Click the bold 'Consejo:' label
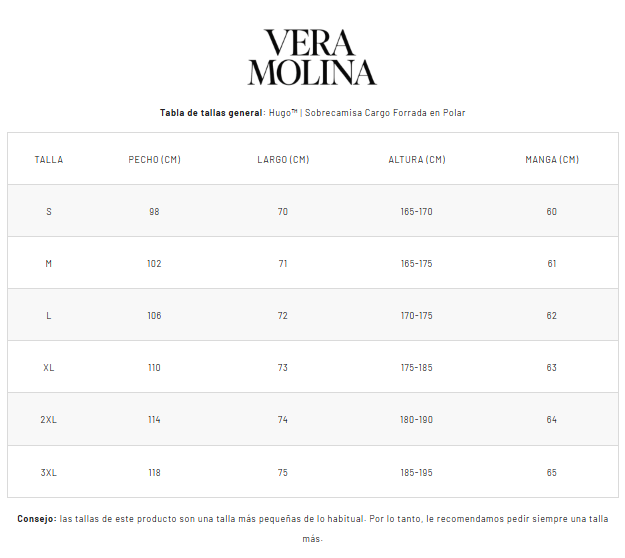Screen dimensions: 625x558 pyautogui.click(x=37, y=519)
